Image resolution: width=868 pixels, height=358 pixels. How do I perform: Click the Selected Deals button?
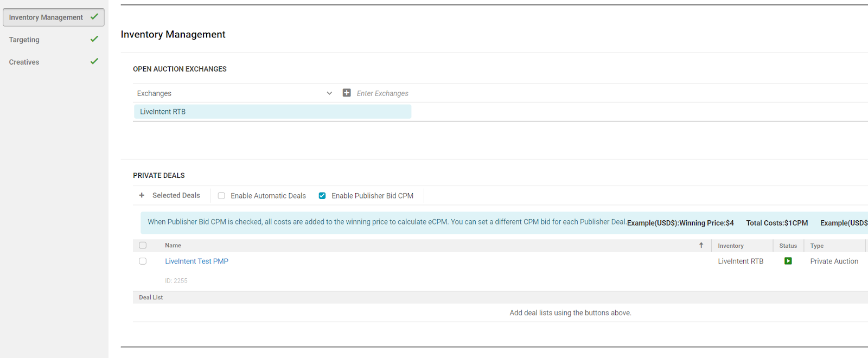[176, 195]
